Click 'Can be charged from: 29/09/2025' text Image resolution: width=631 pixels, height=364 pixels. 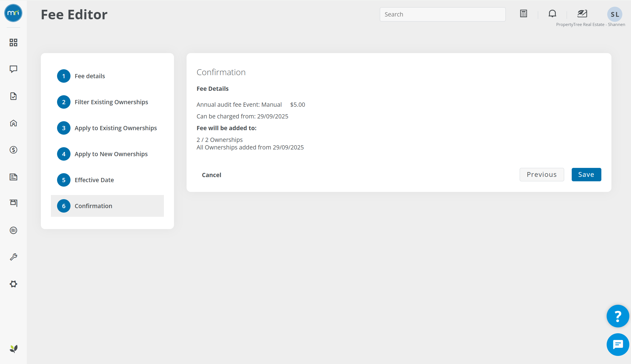242,116
